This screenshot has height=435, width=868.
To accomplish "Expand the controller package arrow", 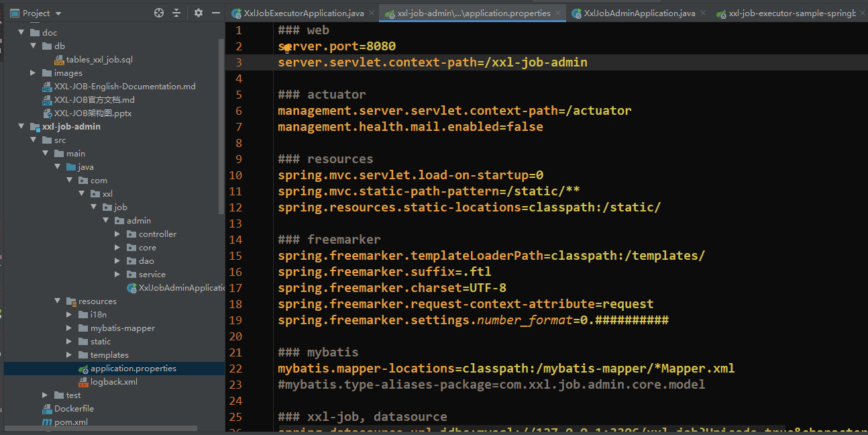I will point(117,234).
